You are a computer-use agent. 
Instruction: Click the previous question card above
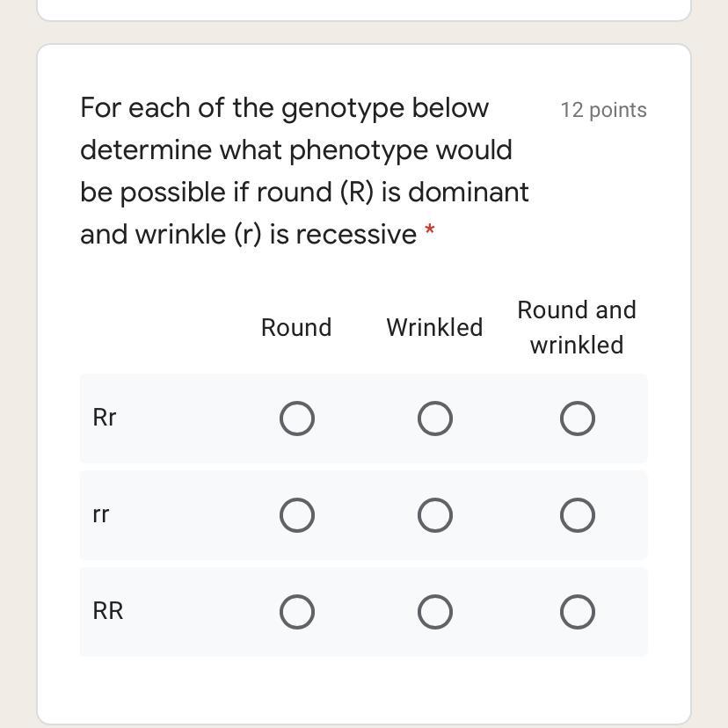(x=364, y=9)
